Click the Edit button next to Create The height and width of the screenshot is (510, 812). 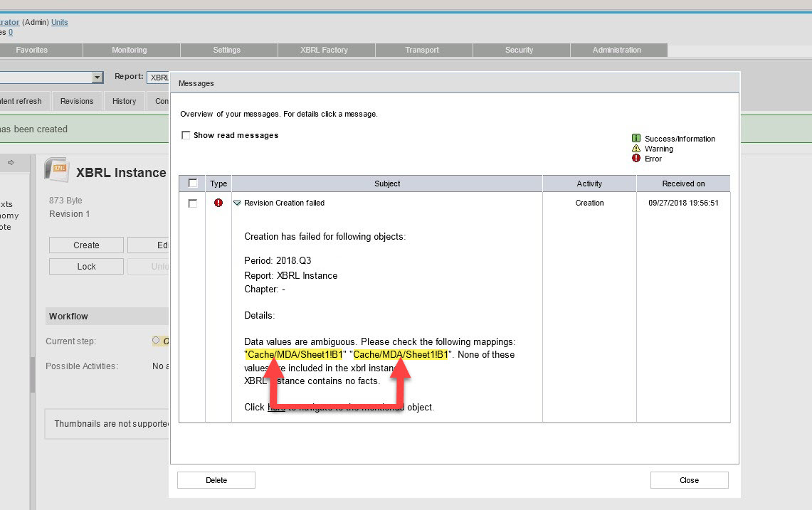(x=148, y=245)
